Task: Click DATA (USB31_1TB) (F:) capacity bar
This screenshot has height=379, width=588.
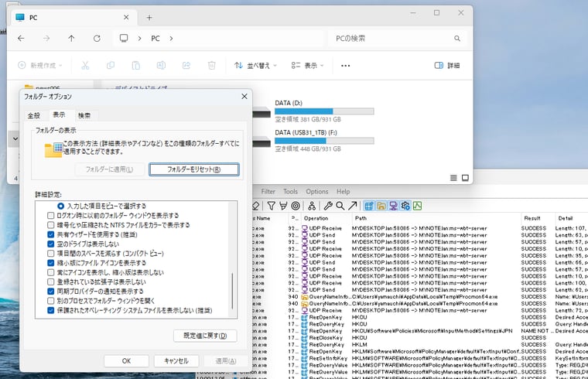Action: pyautogui.click(x=324, y=141)
